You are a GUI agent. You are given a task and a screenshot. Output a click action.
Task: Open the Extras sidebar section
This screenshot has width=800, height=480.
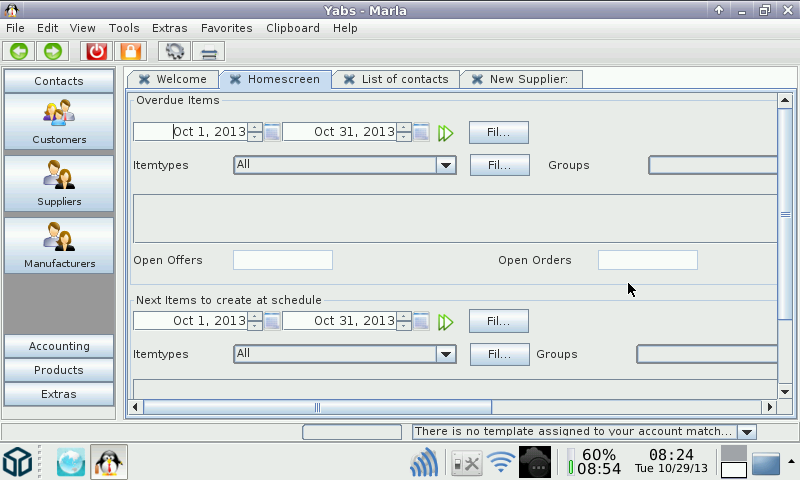click(59, 394)
